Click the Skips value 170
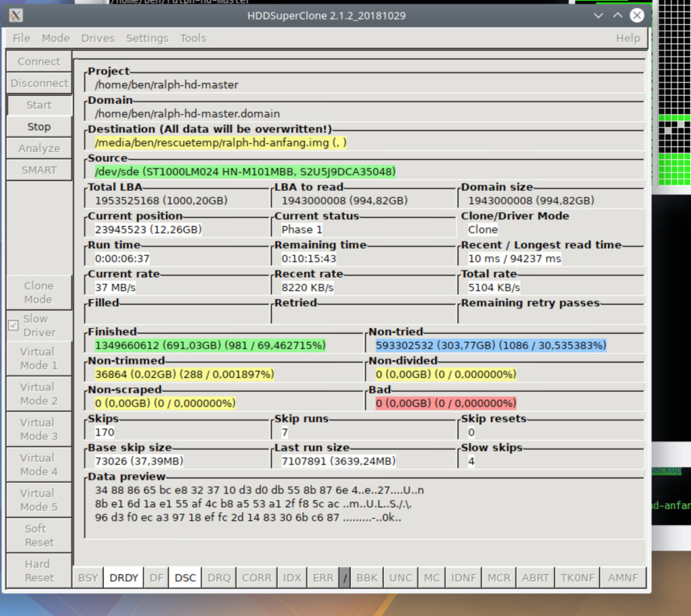The width and height of the screenshot is (691, 616). click(105, 432)
